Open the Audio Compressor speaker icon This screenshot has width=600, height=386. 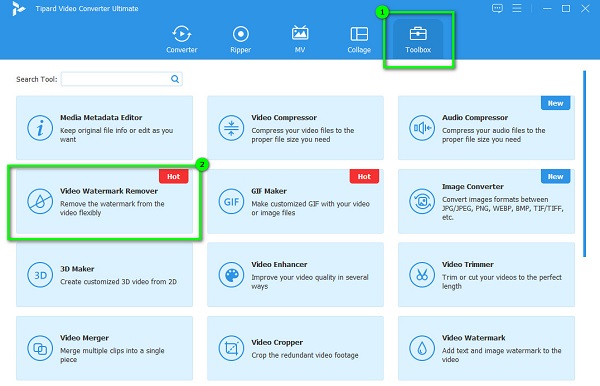pyautogui.click(x=422, y=128)
